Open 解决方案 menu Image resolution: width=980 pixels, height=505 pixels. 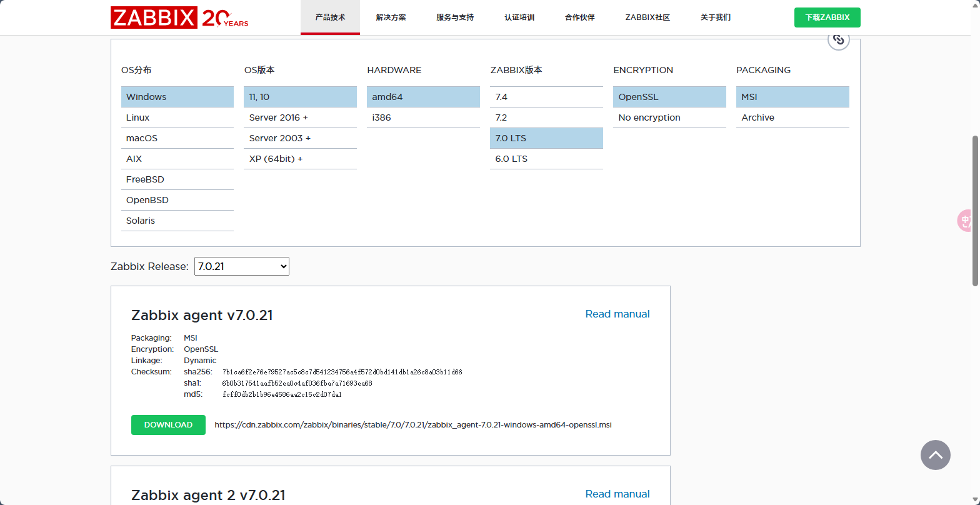[x=391, y=17]
